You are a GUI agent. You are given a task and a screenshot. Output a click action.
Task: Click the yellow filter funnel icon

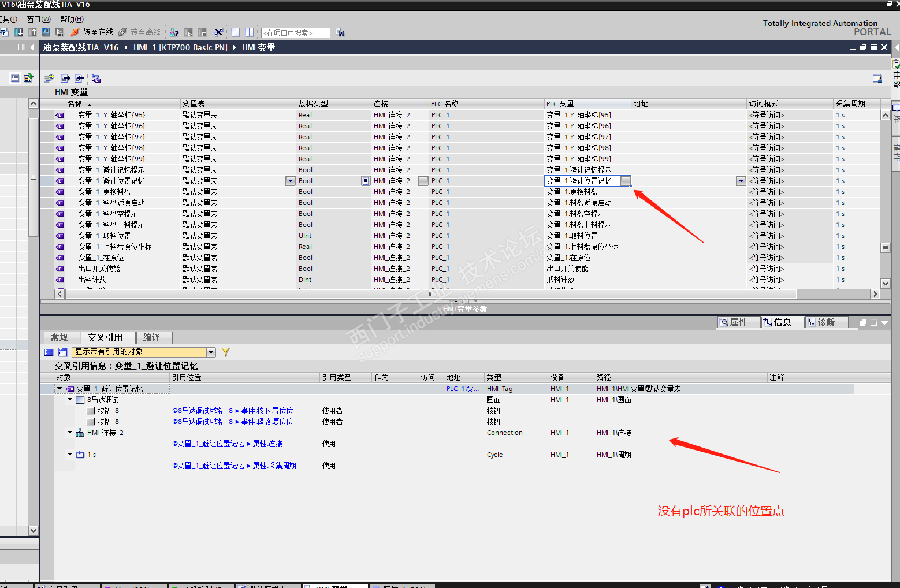coord(226,352)
